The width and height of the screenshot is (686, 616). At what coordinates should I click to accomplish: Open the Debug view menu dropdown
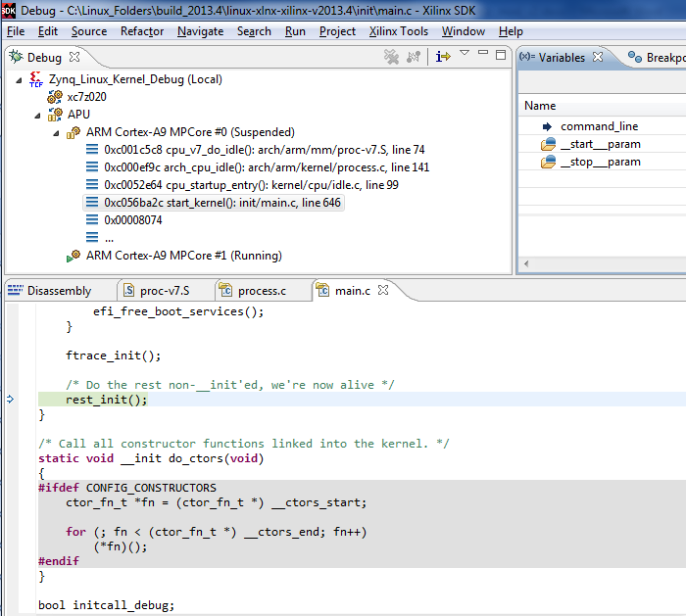[465, 53]
